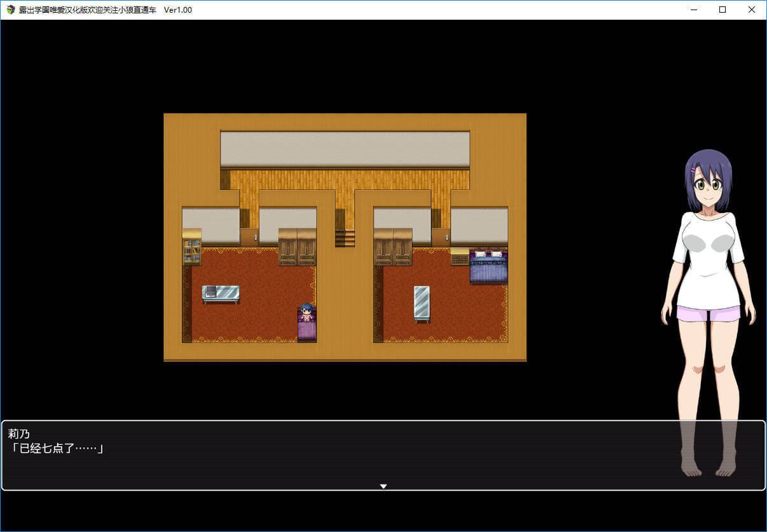767x532 pixels.
Task: Open the left bedroom door
Action: click(x=249, y=238)
